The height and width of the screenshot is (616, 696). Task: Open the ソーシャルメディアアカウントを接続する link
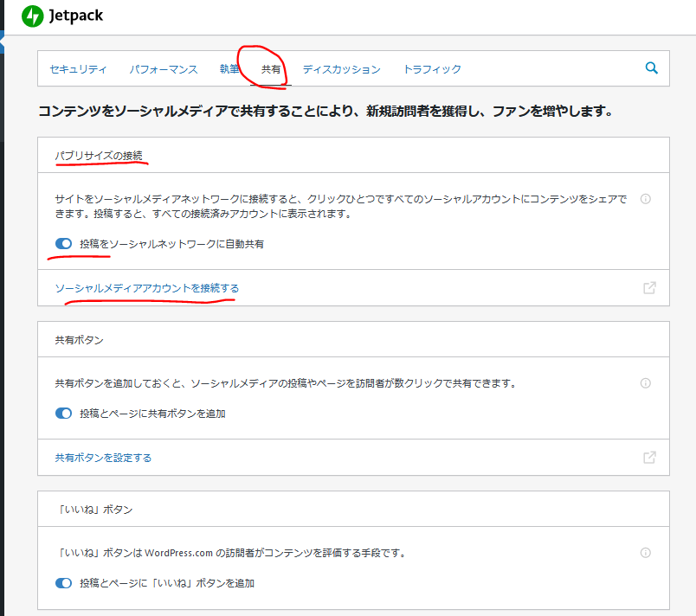(146, 288)
